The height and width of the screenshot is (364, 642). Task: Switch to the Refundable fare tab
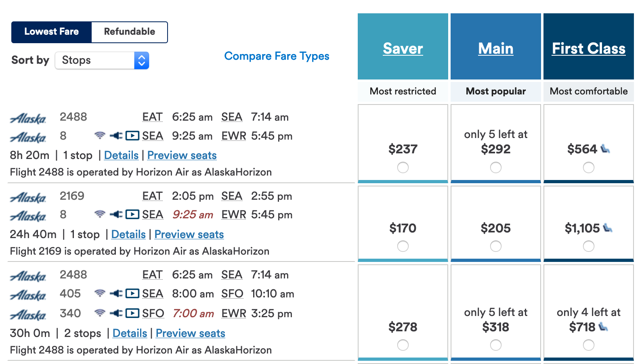coord(129,32)
